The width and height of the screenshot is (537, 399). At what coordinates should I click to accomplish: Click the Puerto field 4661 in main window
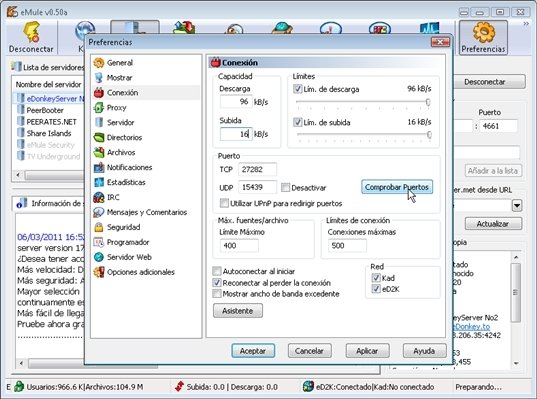coord(498,126)
